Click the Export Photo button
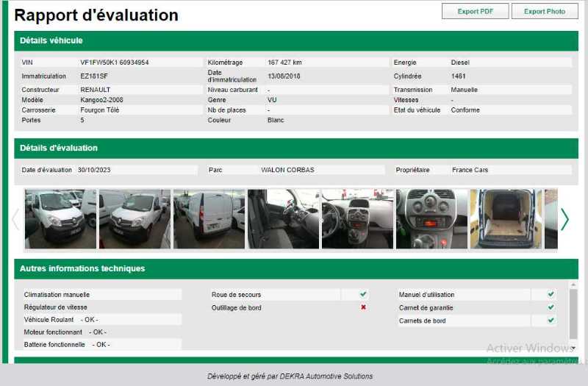588x386 pixels. [545, 11]
